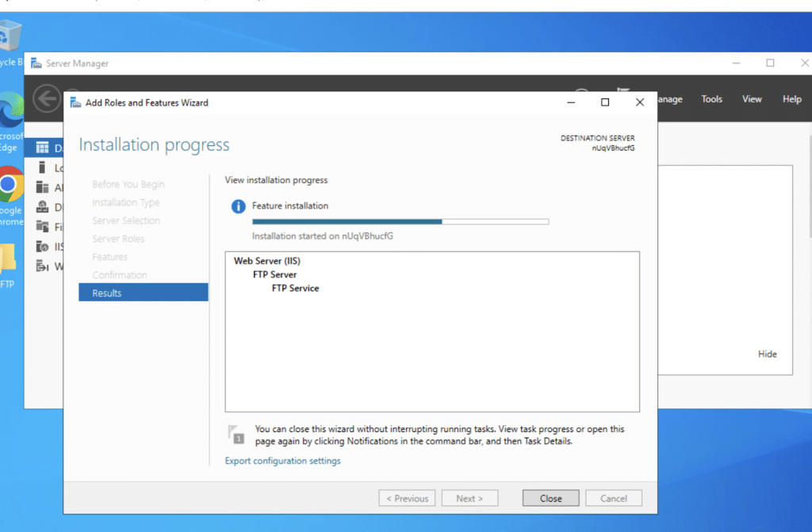Click Export configuration settings link
The height and width of the screenshot is (532, 812).
[x=283, y=461]
